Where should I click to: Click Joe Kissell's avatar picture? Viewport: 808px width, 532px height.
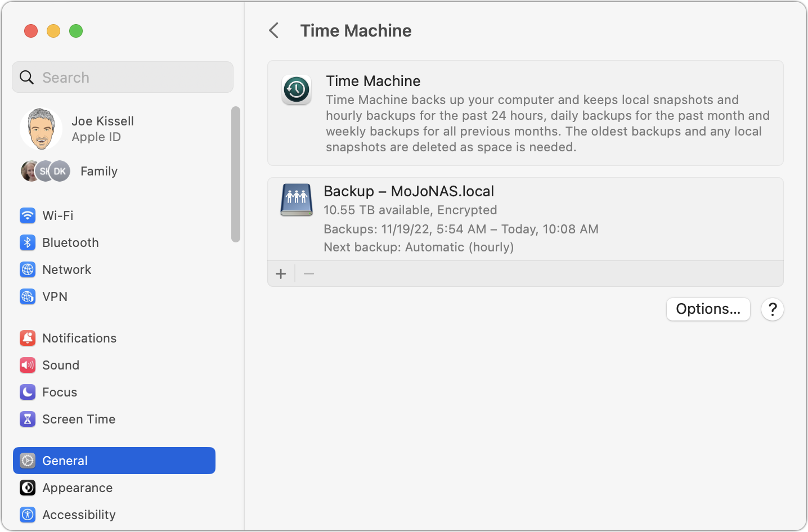coord(41,129)
